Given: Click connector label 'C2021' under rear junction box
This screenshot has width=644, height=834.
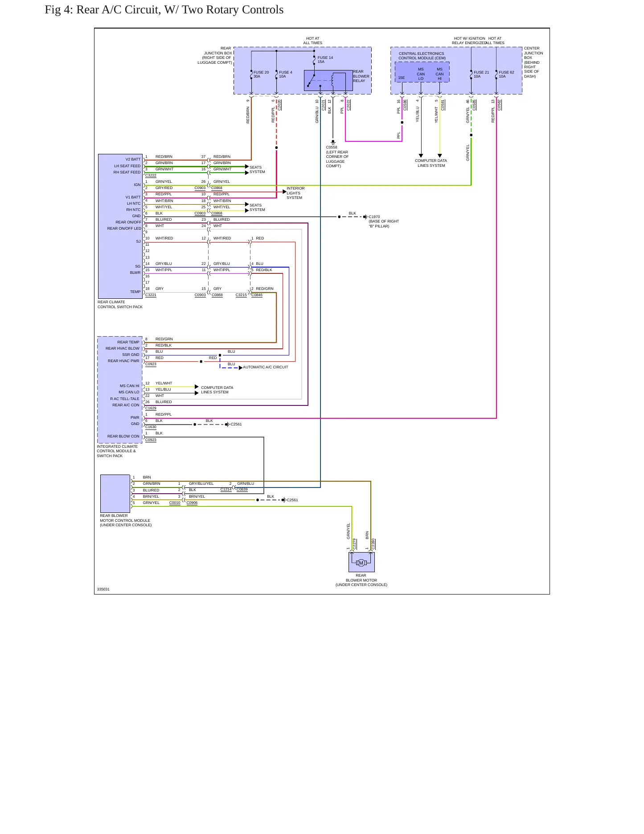Looking at the screenshot, I should [324, 105].
